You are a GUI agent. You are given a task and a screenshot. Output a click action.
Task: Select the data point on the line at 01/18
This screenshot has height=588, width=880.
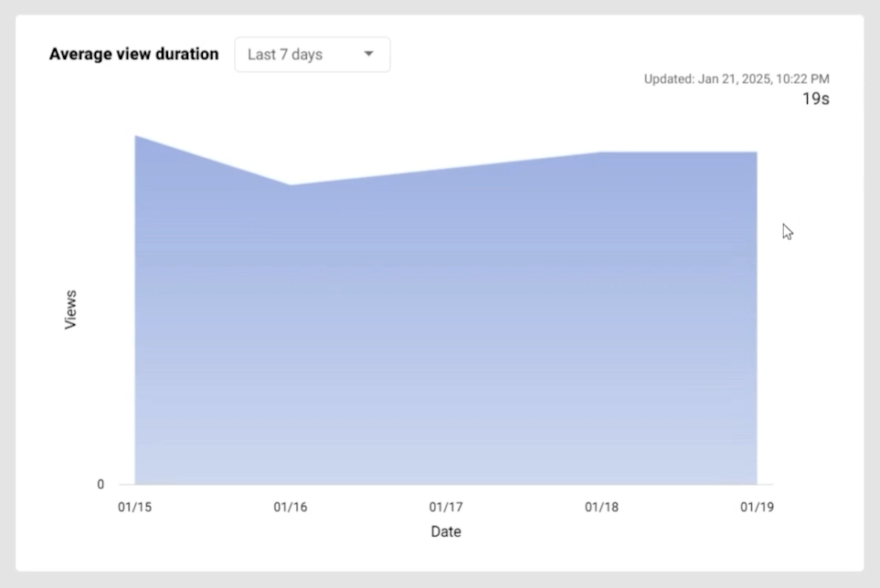click(601, 152)
